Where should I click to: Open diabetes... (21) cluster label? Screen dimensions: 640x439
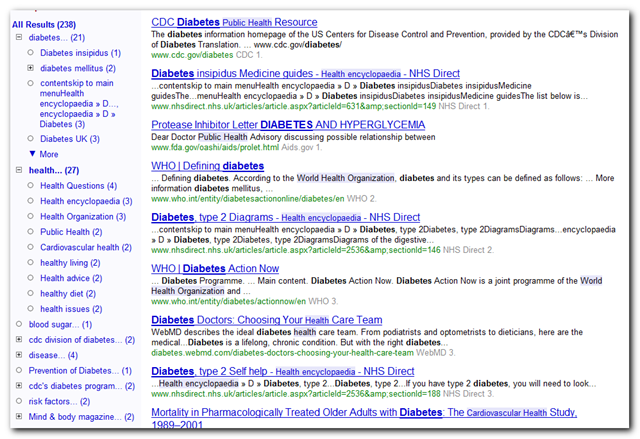pyautogui.click(x=57, y=38)
